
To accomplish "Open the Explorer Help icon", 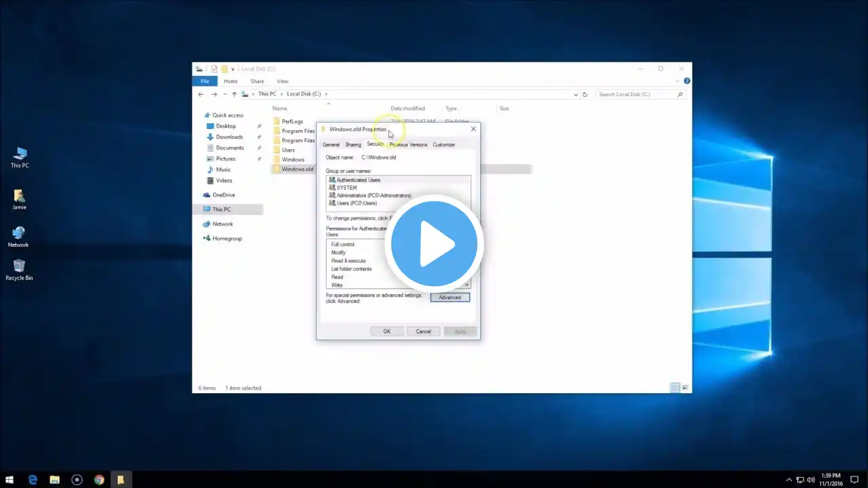I will (x=687, y=81).
